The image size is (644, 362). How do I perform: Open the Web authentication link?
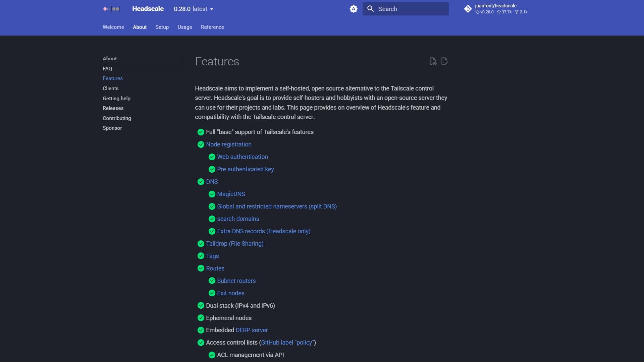point(243,157)
